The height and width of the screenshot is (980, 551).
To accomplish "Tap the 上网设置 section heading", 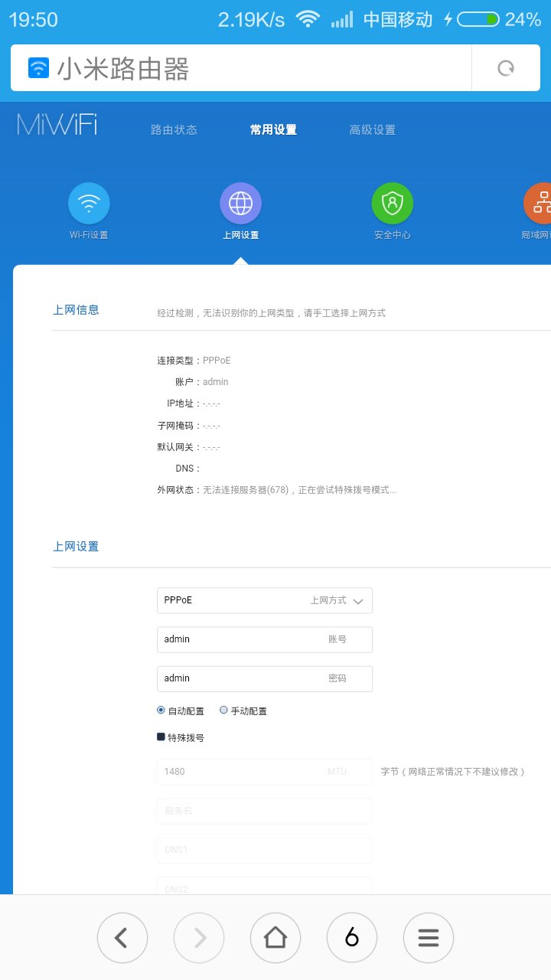I will pos(76,547).
